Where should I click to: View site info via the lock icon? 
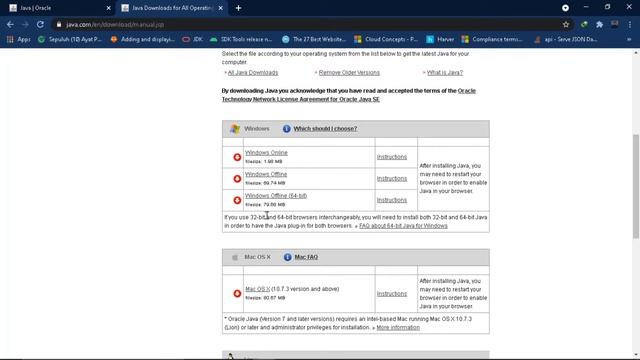coord(59,24)
